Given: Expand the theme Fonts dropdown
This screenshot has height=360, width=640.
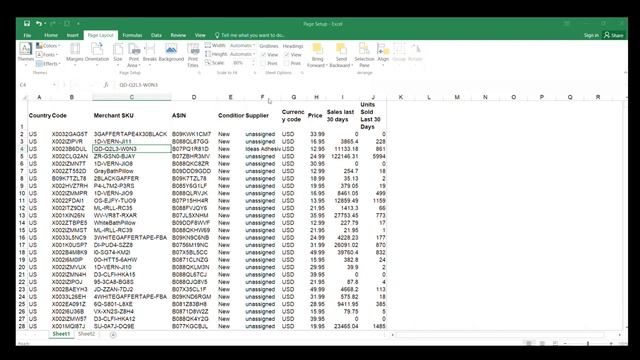Looking at the screenshot, I should click(x=47, y=55).
